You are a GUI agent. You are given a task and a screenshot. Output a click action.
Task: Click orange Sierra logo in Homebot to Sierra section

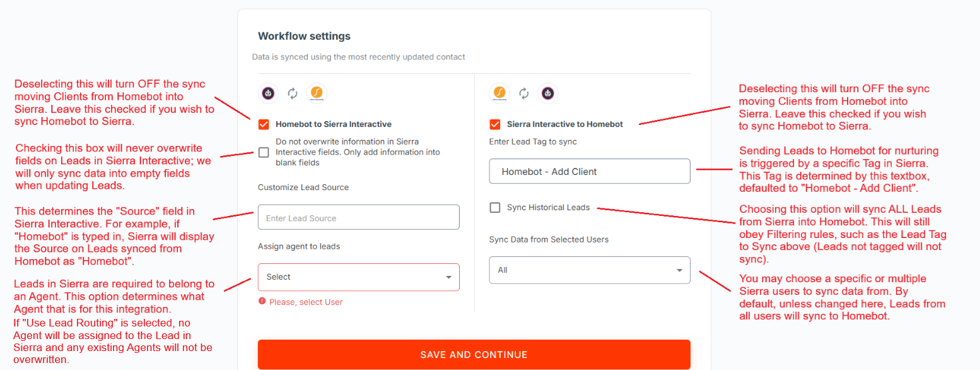tap(316, 93)
